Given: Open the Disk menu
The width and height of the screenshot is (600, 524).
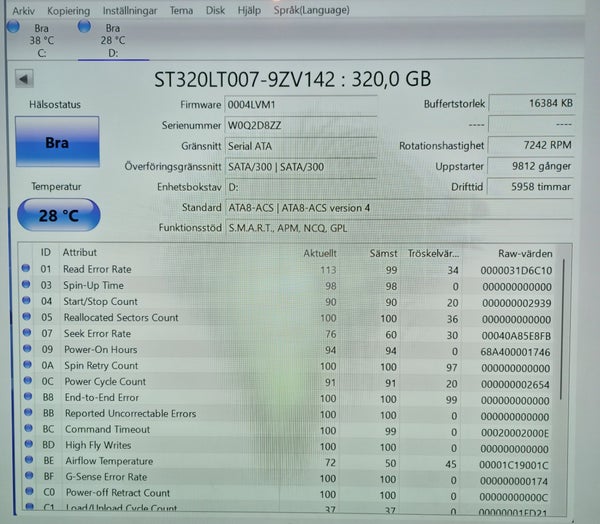Looking at the screenshot, I should click(x=215, y=10).
